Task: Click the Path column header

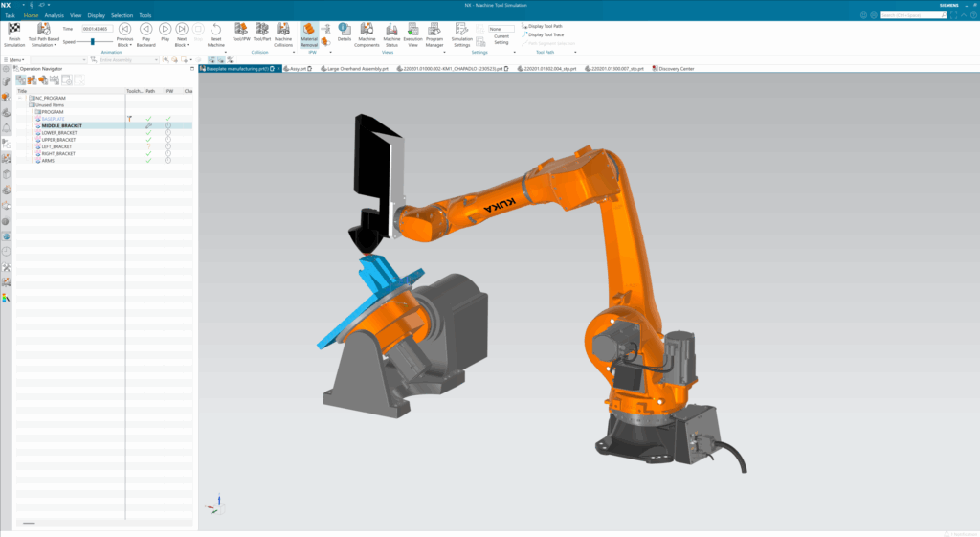Action: 150,91
